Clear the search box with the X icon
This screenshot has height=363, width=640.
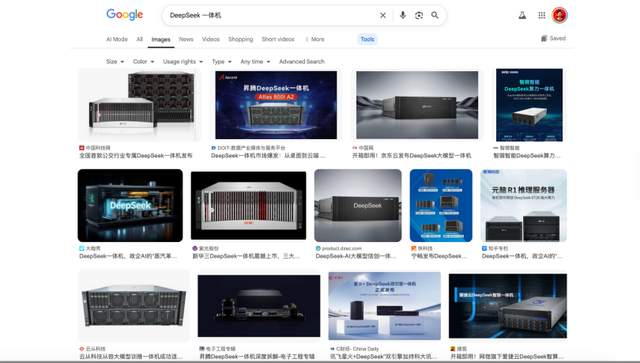point(383,16)
